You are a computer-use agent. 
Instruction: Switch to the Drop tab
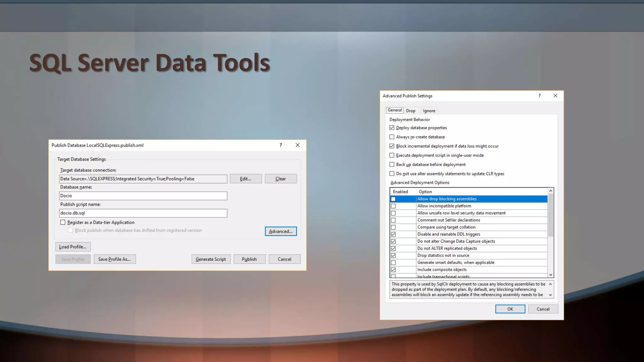tap(411, 111)
